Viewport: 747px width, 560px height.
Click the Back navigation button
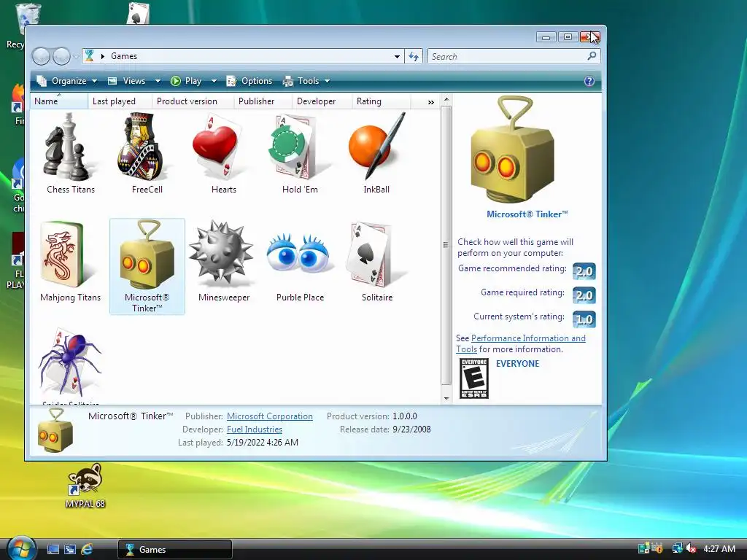click(41, 56)
